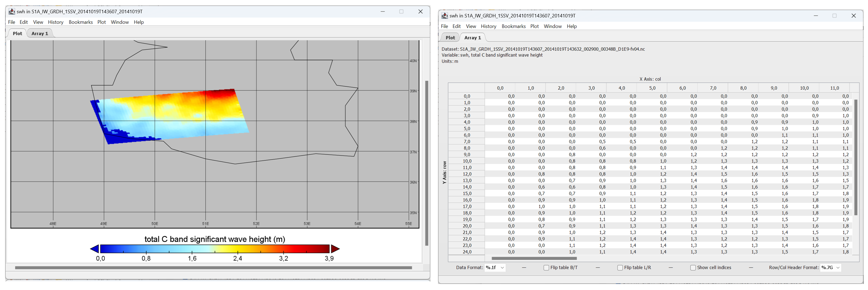Click the blue left arrow of the colorbar

(95, 249)
